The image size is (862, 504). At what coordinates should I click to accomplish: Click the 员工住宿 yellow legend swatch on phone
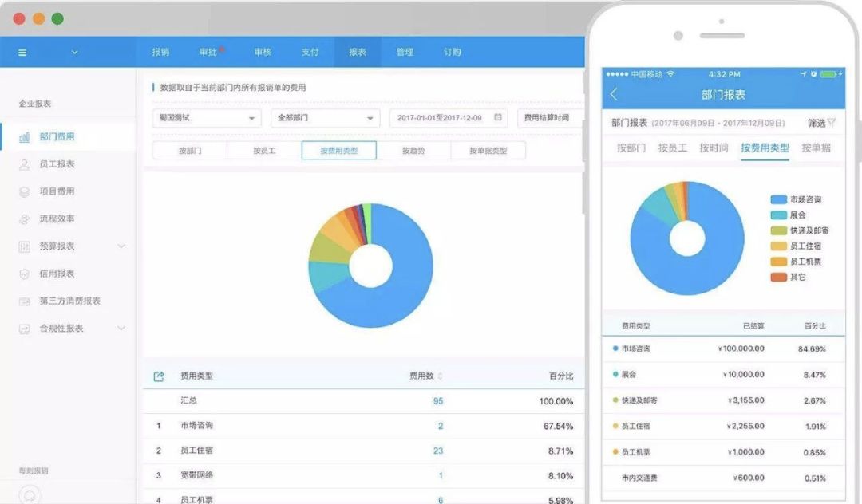(778, 246)
